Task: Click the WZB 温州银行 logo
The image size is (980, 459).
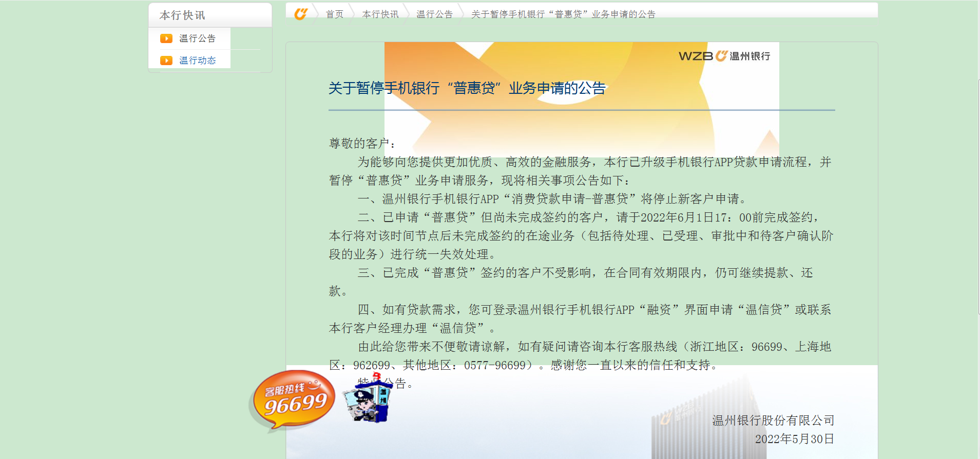Action: pos(724,56)
